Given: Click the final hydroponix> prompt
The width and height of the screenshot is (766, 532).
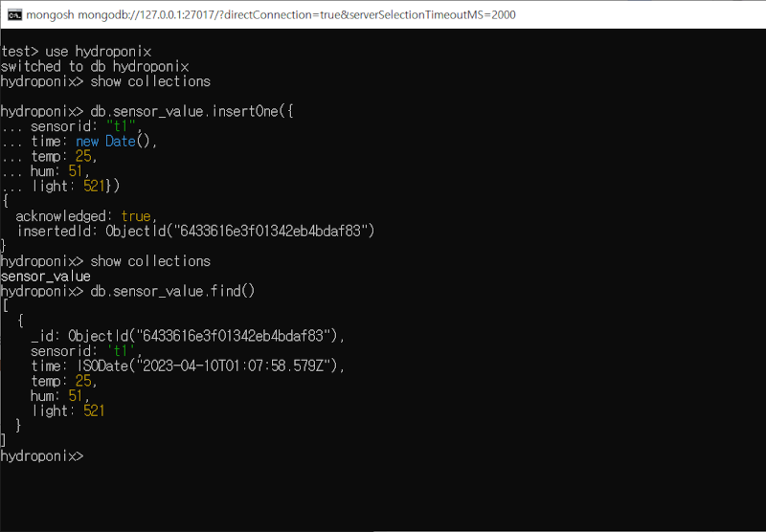Looking at the screenshot, I should pos(42,456).
